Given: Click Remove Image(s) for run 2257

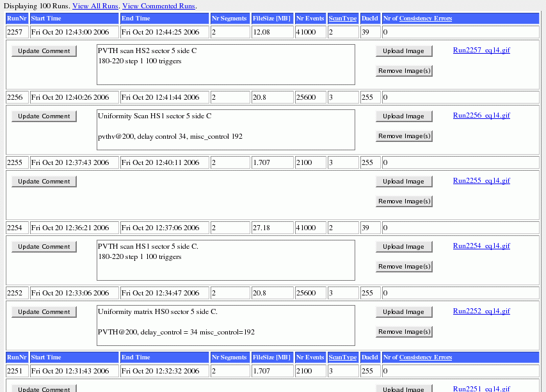Looking at the screenshot, I should click(x=404, y=70).
